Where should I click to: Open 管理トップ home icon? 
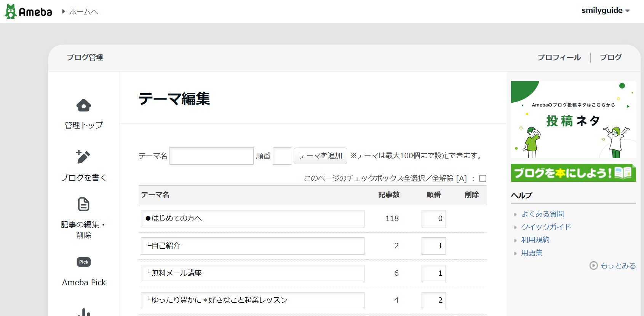[x=84, y=105]
